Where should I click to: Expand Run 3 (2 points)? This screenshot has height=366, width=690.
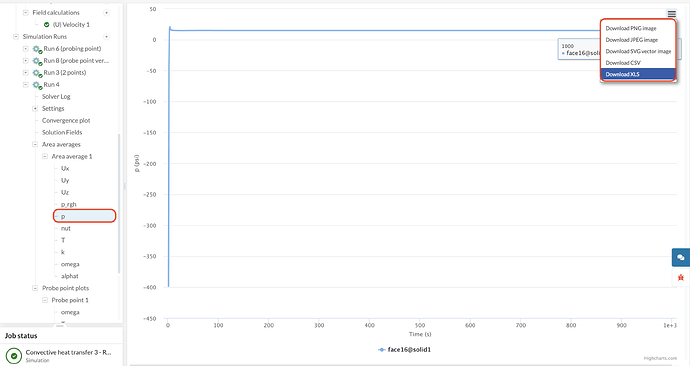pyautogui.click(x=26, y=72)
